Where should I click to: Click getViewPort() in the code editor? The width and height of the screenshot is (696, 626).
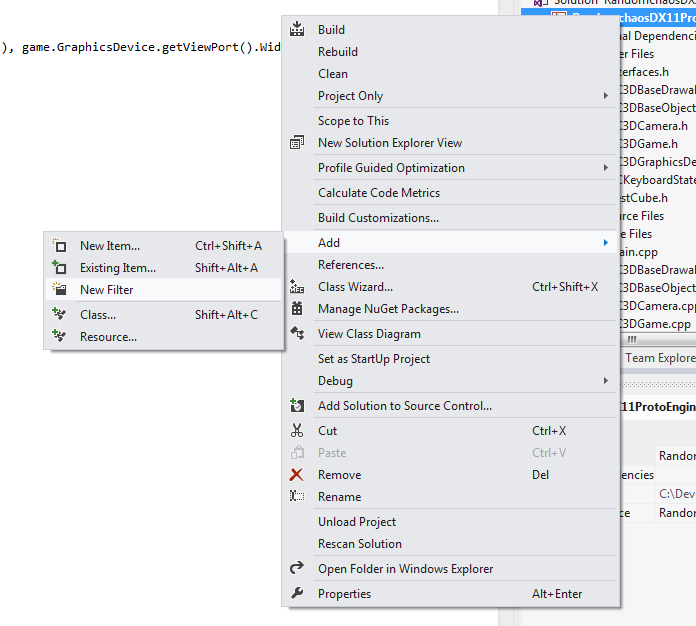point(207,47)
